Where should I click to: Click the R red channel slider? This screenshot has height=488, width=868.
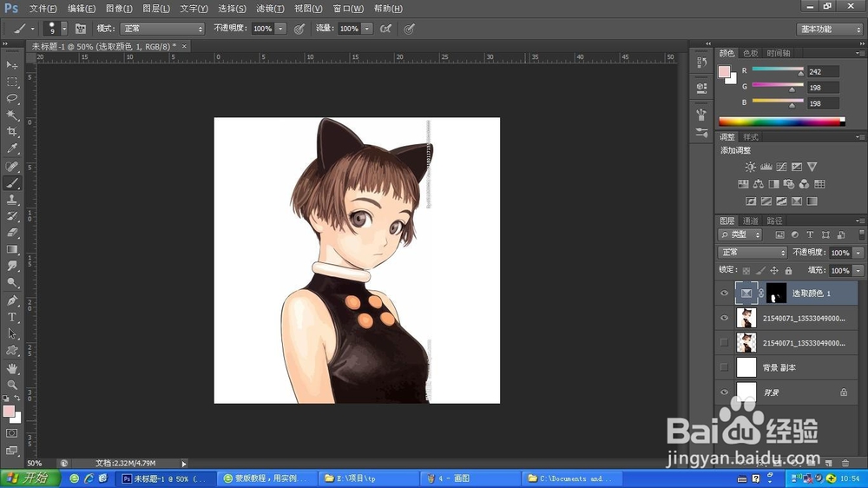(x=778, y=71)
